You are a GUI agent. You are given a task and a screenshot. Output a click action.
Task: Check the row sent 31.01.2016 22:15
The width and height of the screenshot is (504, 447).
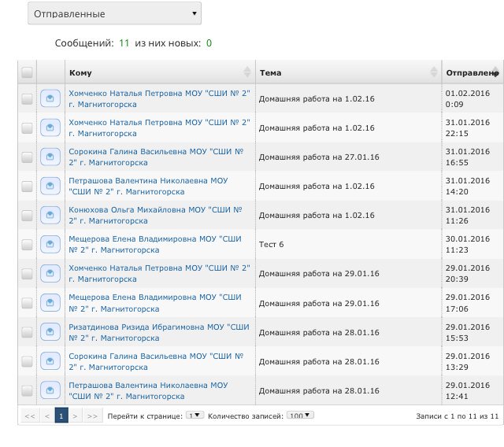point(27,127)
